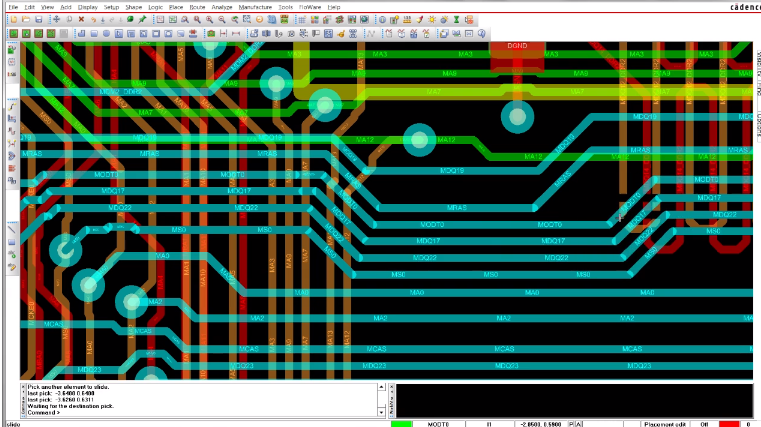Click the first green board mode icon
Screen dimensions: 761x427
[14, 33]
